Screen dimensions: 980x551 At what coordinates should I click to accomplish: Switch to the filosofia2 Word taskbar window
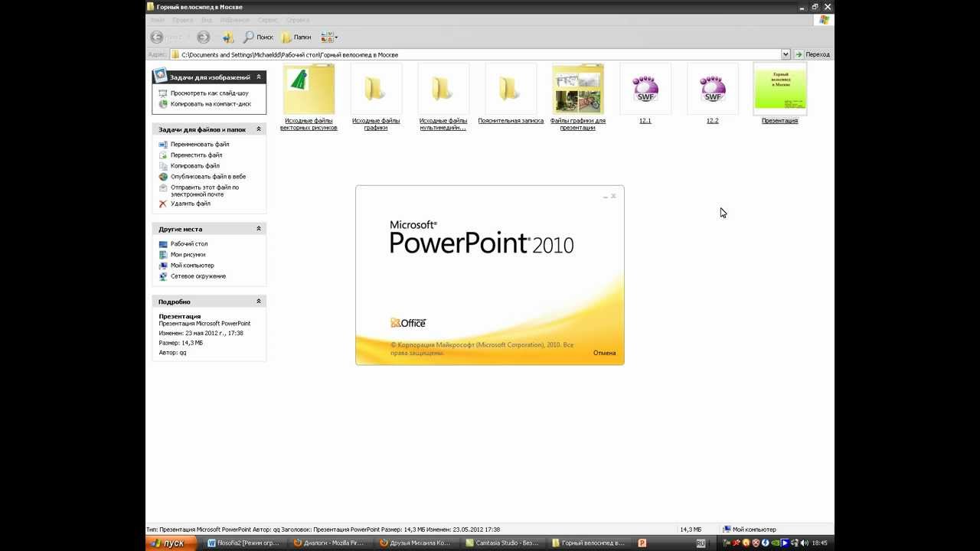244,543
